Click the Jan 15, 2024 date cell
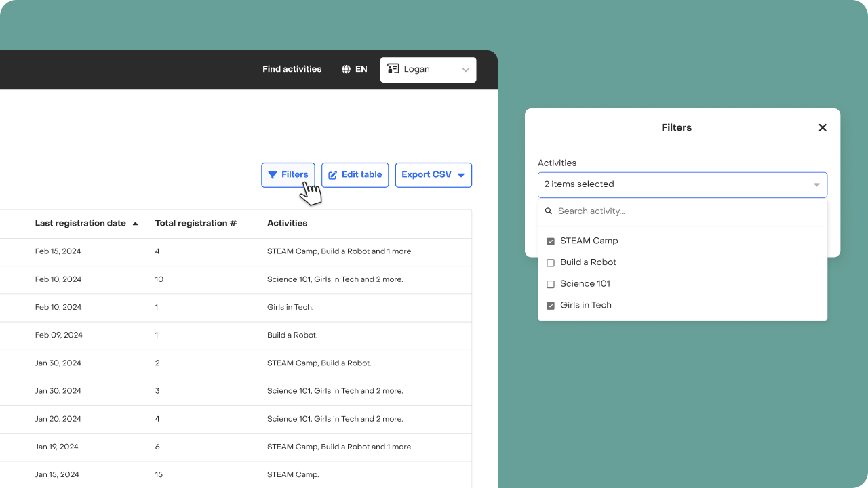This screenshot has width=868, height=488. [x=57, y=475]
